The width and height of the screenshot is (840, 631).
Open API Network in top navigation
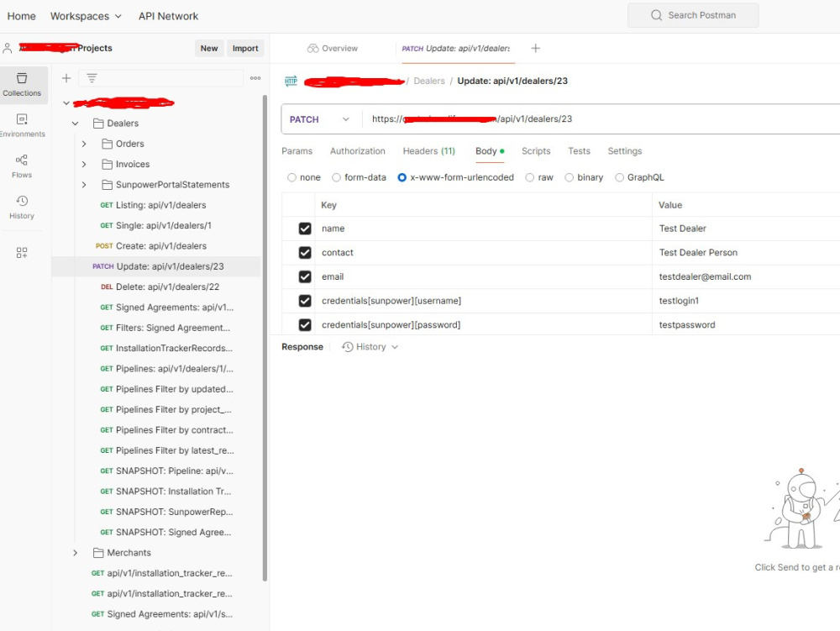168,16
